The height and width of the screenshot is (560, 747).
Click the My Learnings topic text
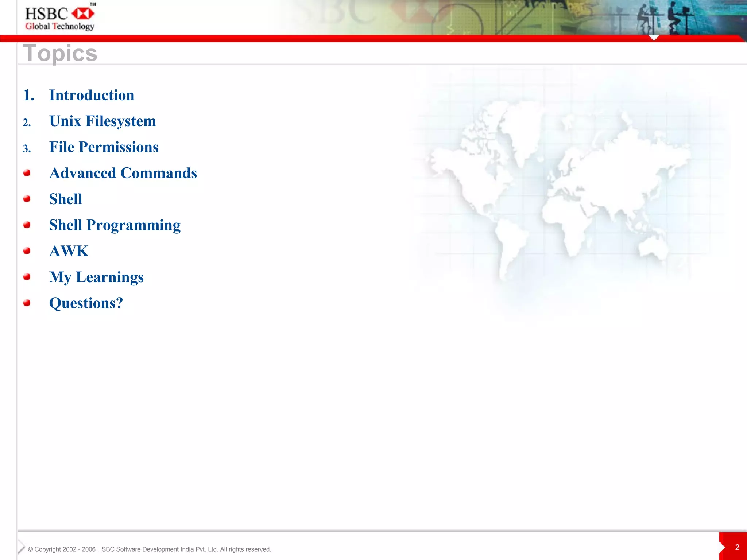[x=96, y=277]
